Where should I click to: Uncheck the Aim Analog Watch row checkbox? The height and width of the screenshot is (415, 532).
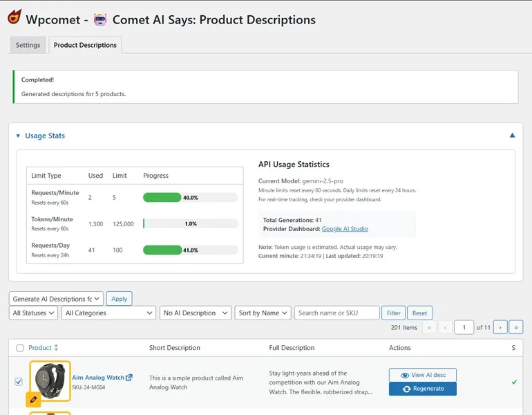click(19, 382)
